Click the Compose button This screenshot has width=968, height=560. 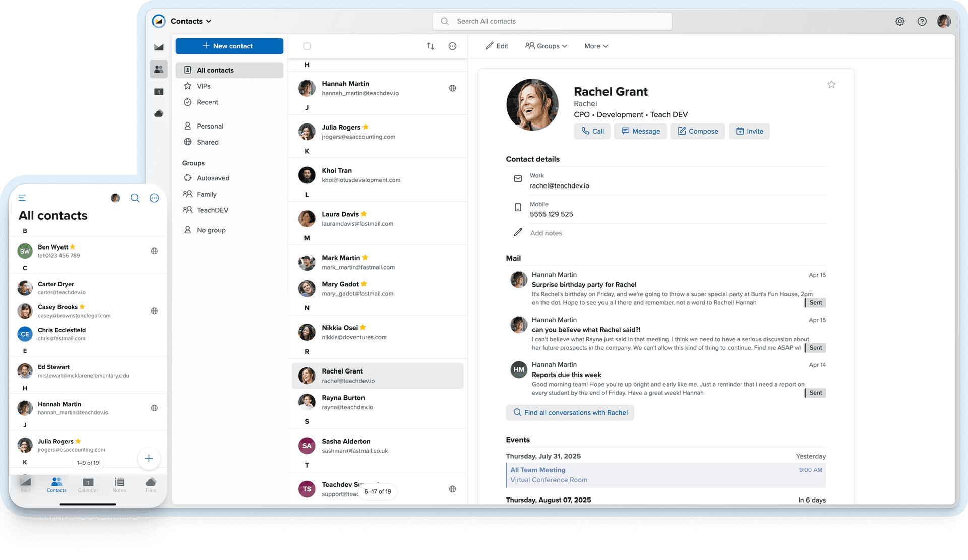click(x=698, y=131)
